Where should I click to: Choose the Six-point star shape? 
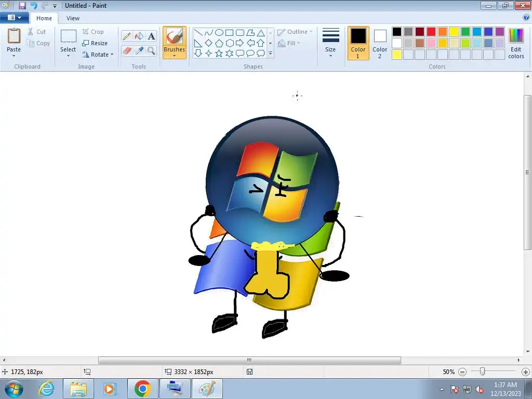tap(229, 54)
